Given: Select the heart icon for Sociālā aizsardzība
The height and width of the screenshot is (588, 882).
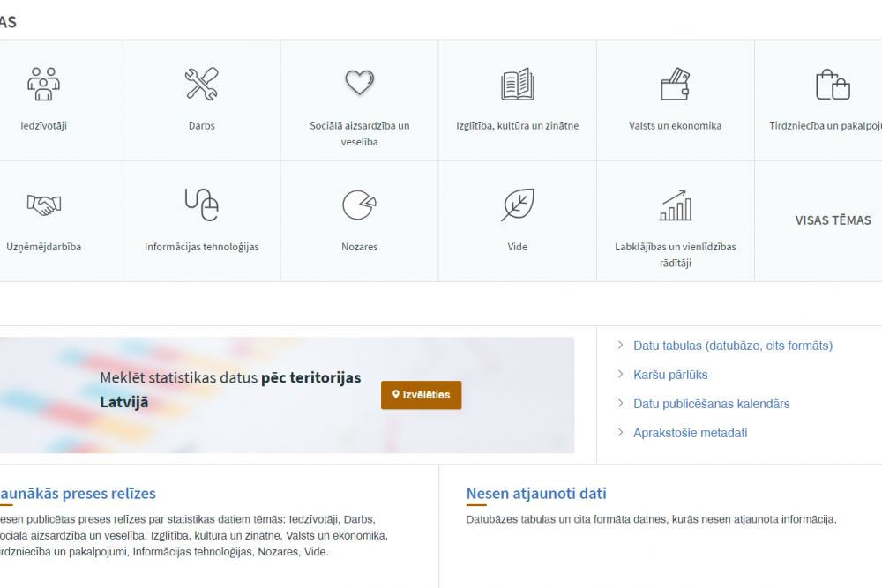Looking at the screenshot, I should (x=360, y=82).
